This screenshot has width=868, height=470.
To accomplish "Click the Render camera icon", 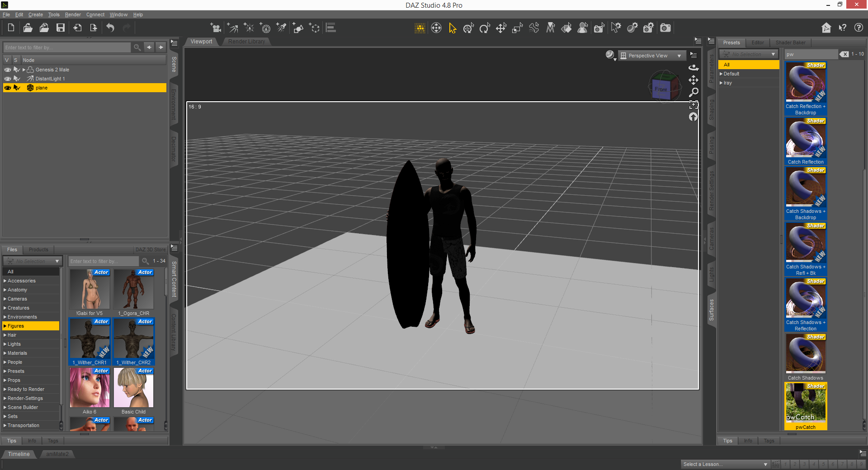I will point(665,28).
